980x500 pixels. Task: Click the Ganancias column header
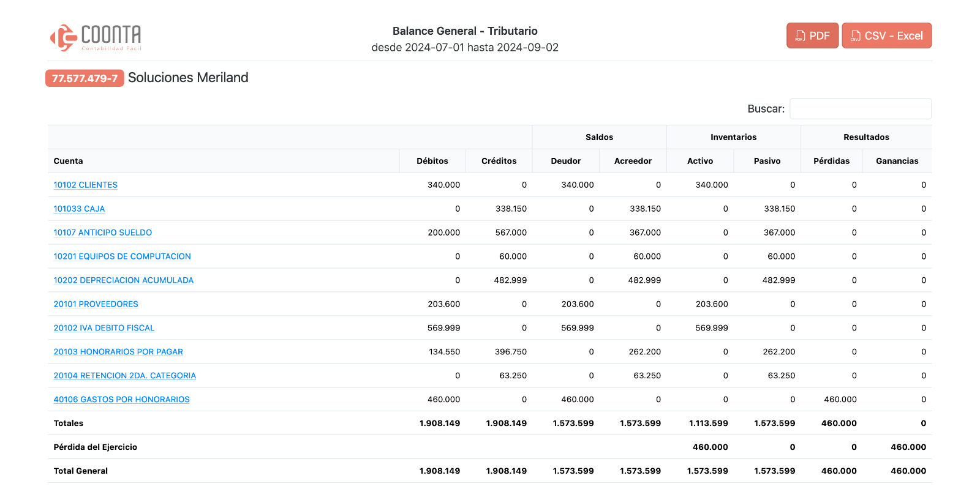coord(897,161)
